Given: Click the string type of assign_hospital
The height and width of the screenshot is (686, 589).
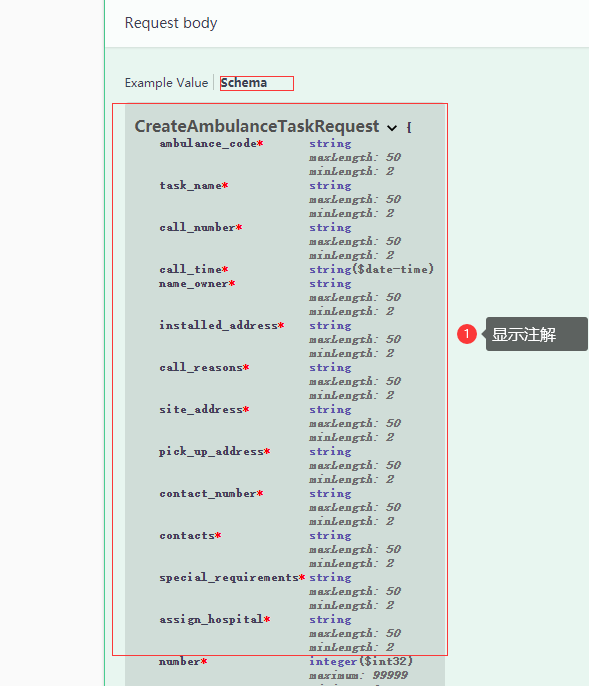Looking at the screenshot, I should pyautogui.click(x=330, y=620).
